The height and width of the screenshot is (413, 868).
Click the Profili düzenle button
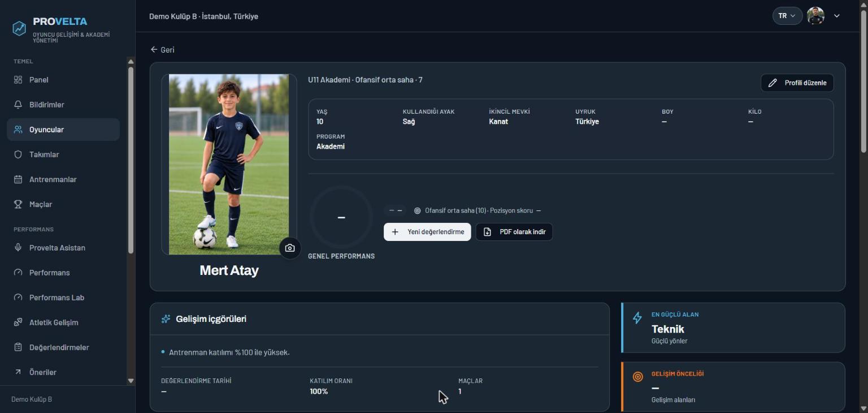click(797, 83)
